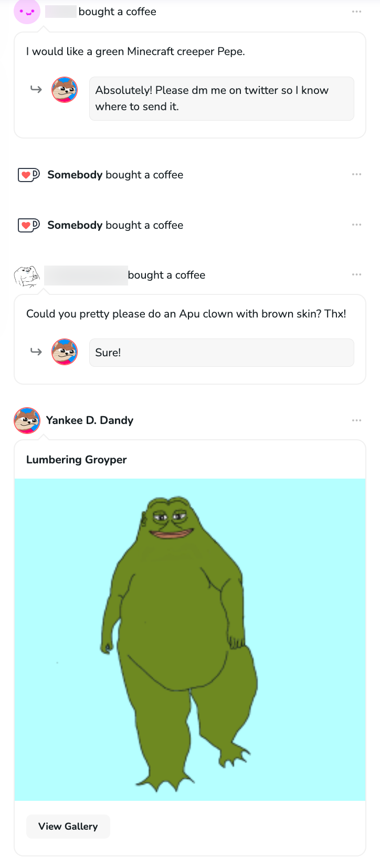380x868 pixels.
Task: Open options for the second Somebody coffee entry
Action: [356, 224]
